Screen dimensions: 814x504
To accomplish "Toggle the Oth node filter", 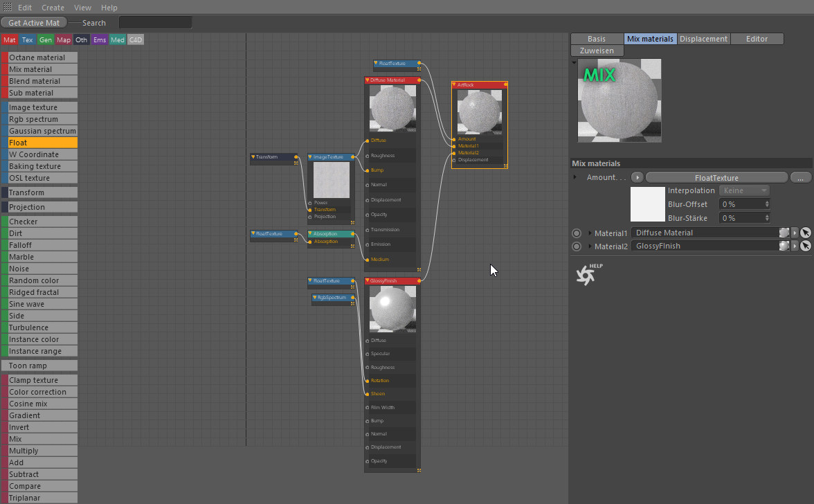I will (x=82, y=39).
